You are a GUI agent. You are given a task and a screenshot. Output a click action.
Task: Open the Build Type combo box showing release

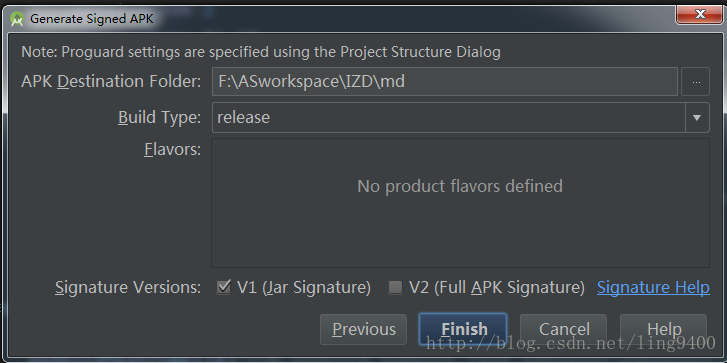point(460,117)
